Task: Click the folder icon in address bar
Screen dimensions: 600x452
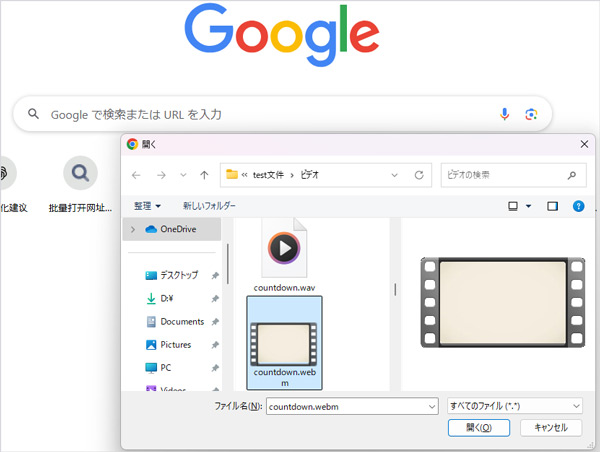Action: pos(232,175)
